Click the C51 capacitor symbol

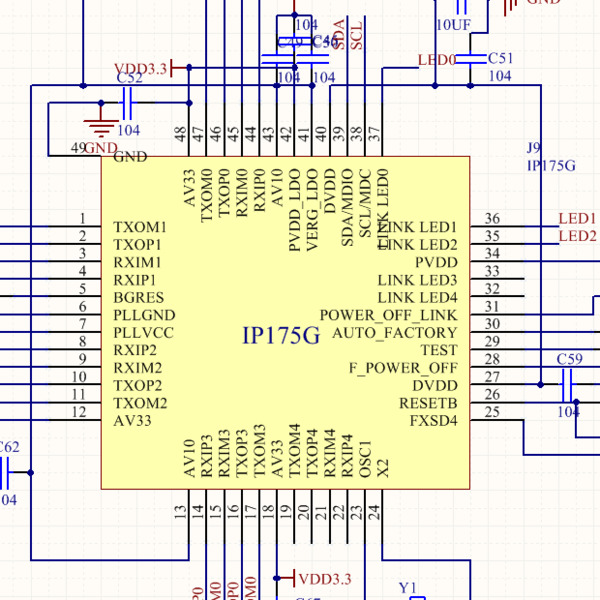point(471,59)
